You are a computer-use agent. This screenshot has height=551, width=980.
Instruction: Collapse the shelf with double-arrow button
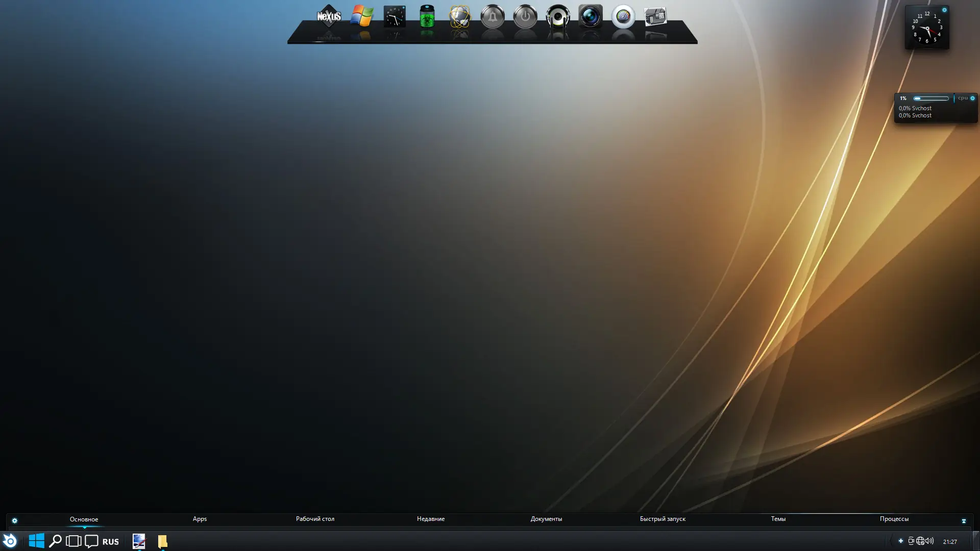coord(964,521)
